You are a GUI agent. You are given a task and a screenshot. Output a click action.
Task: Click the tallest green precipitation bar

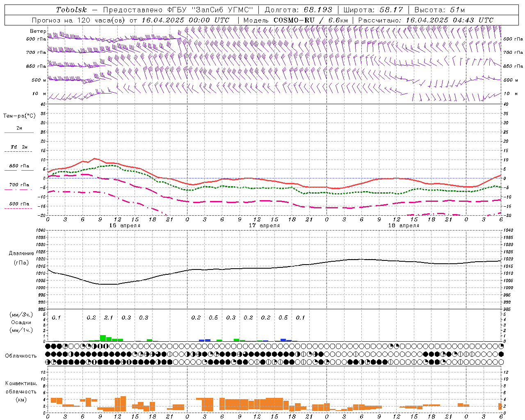click(x=103, y=338)
